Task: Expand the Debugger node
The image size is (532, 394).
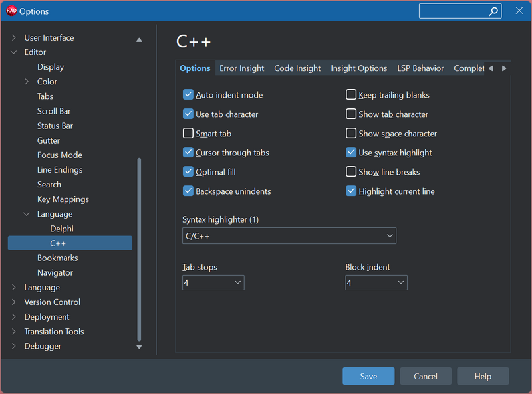Action: (x=13, y=346)
